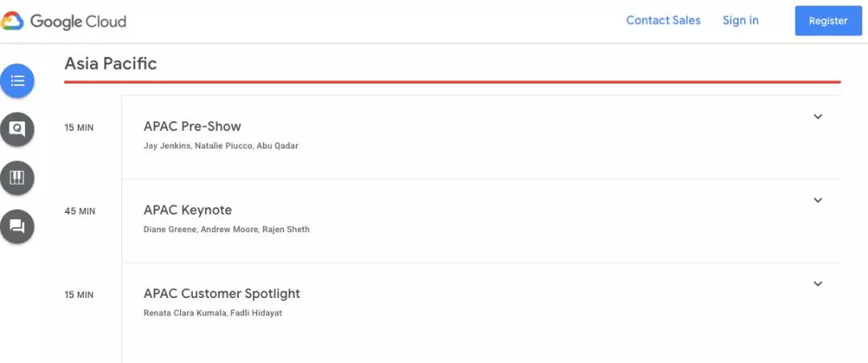Click the Asia Pacific section heading
This screenshot has width=868, height=363.
[111, 63]
